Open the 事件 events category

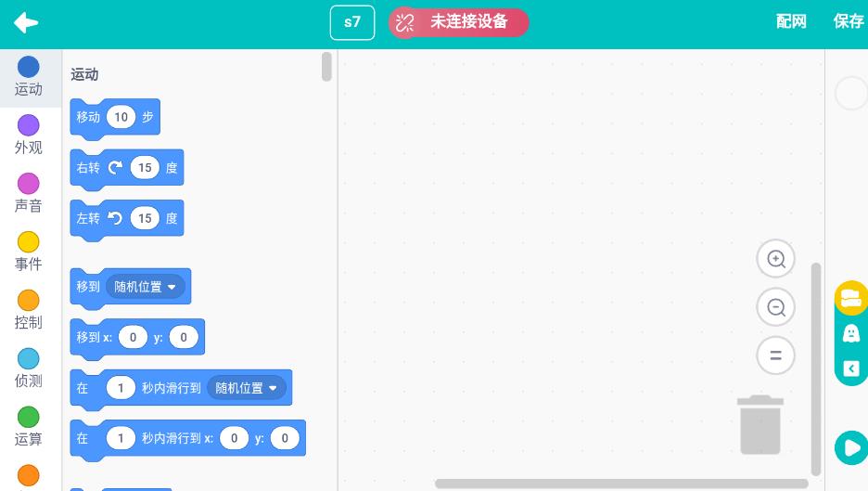pos(29,252)
